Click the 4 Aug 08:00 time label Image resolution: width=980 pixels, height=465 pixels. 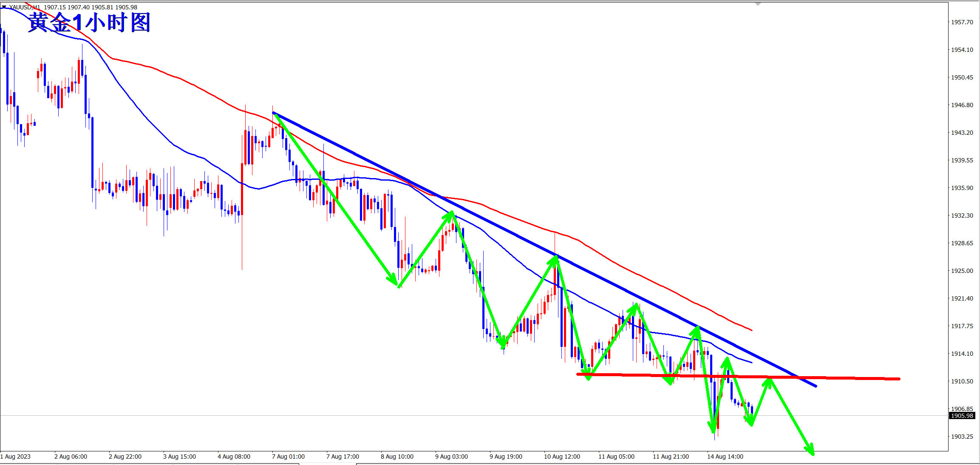click(234, 456)
